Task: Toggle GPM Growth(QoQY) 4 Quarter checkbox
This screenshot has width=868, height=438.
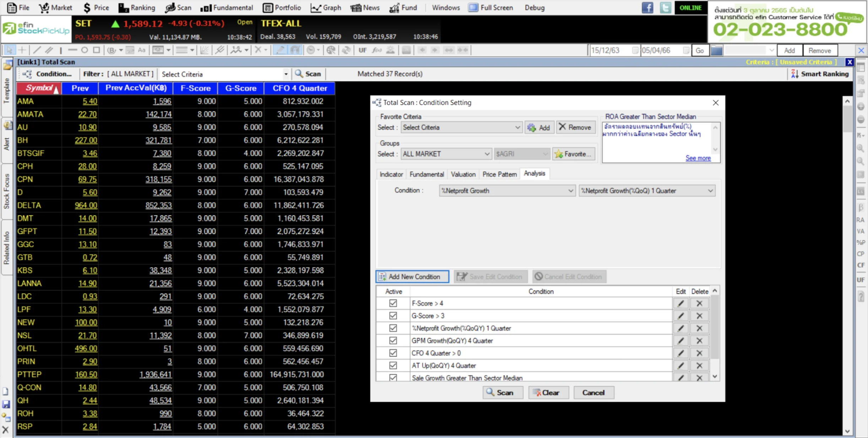Action: pos(393,341)
